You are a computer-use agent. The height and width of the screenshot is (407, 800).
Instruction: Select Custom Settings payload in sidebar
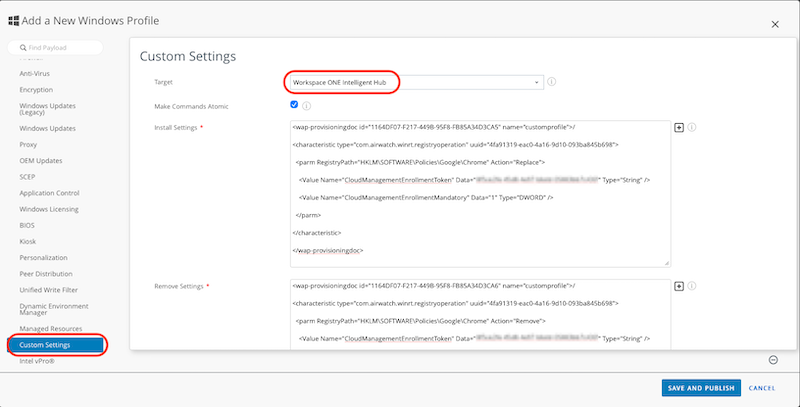pyautogui.click(x=55, y=345)
